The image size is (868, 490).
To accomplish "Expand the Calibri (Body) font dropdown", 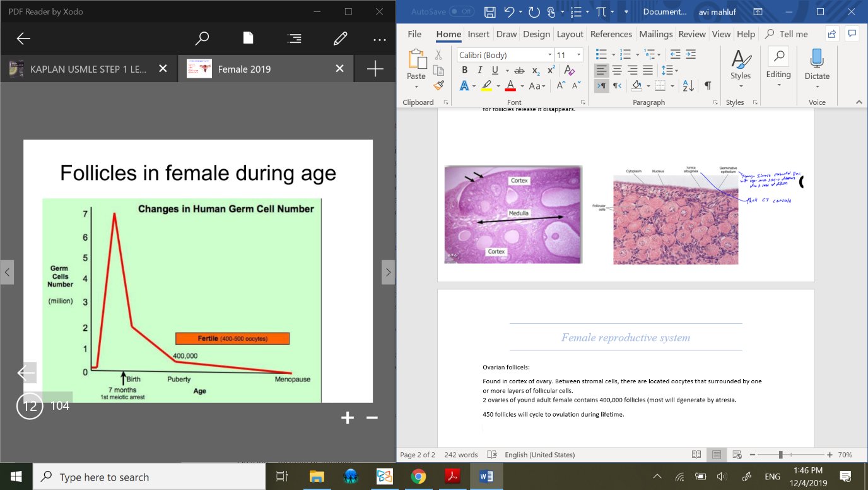I will [x=548, y=55].
